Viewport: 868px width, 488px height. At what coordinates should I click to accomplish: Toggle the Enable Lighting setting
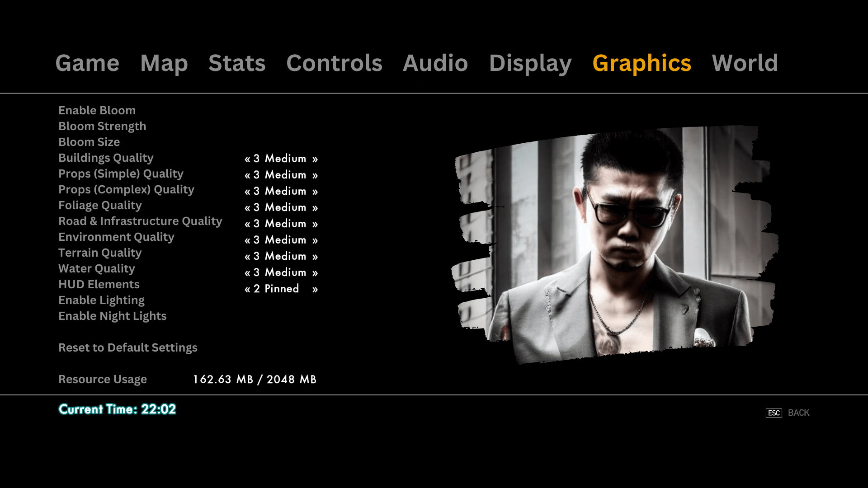(101, 300)
